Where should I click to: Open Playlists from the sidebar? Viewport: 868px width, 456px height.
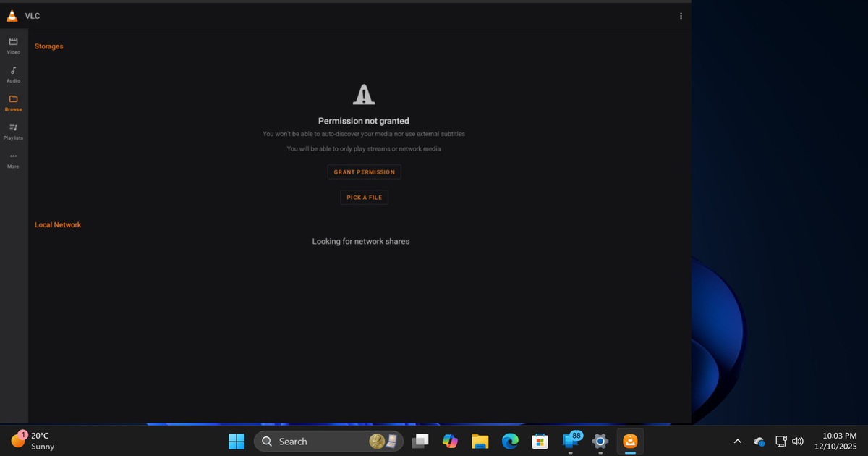coord(13,131)
